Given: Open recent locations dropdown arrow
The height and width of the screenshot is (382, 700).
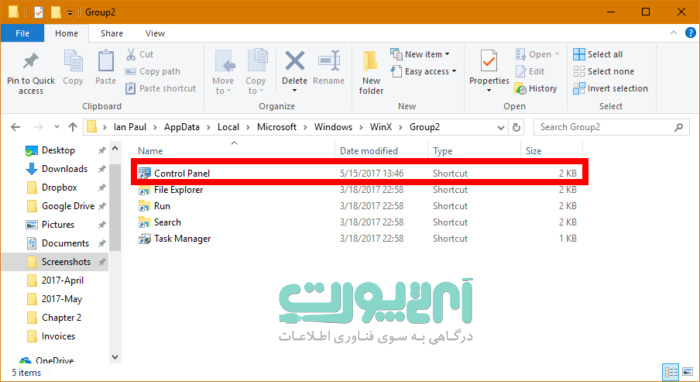Looking at the screenshot, I should pos(57,127).
